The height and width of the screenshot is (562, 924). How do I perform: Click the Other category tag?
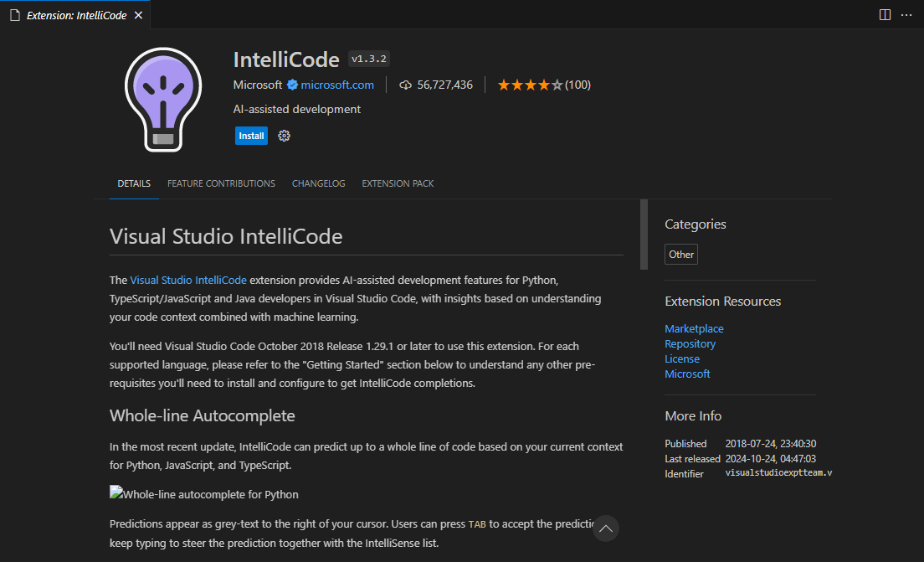tap(681, 254)
